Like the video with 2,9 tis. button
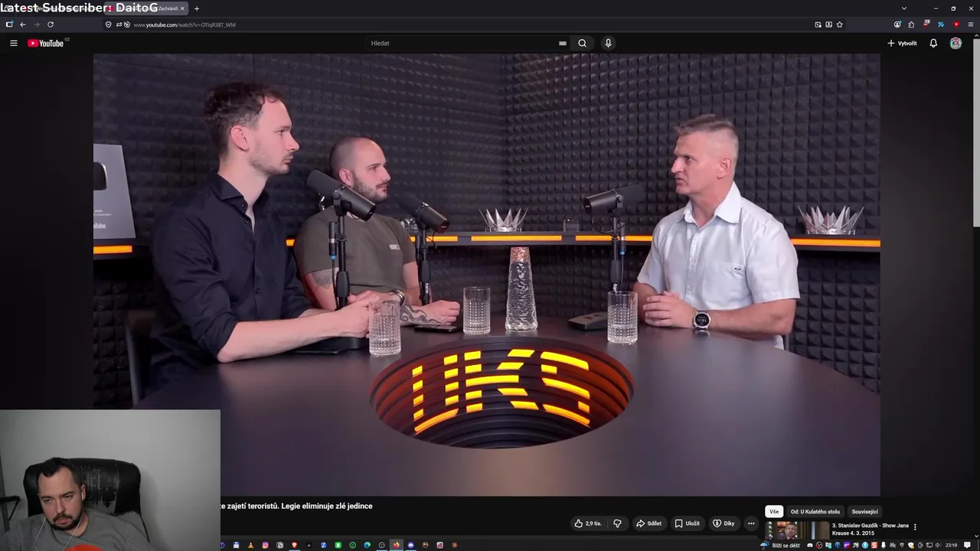This screenshot has height=551, width=980. coord(587,523)
